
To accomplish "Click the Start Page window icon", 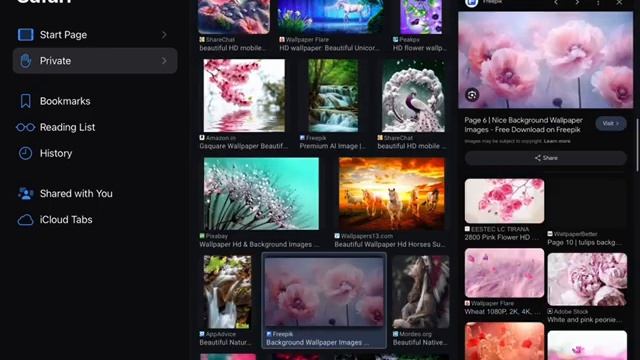I will (x=25, y=35).
